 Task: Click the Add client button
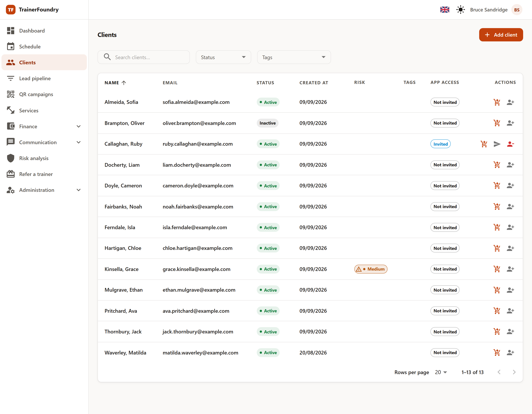501,35
